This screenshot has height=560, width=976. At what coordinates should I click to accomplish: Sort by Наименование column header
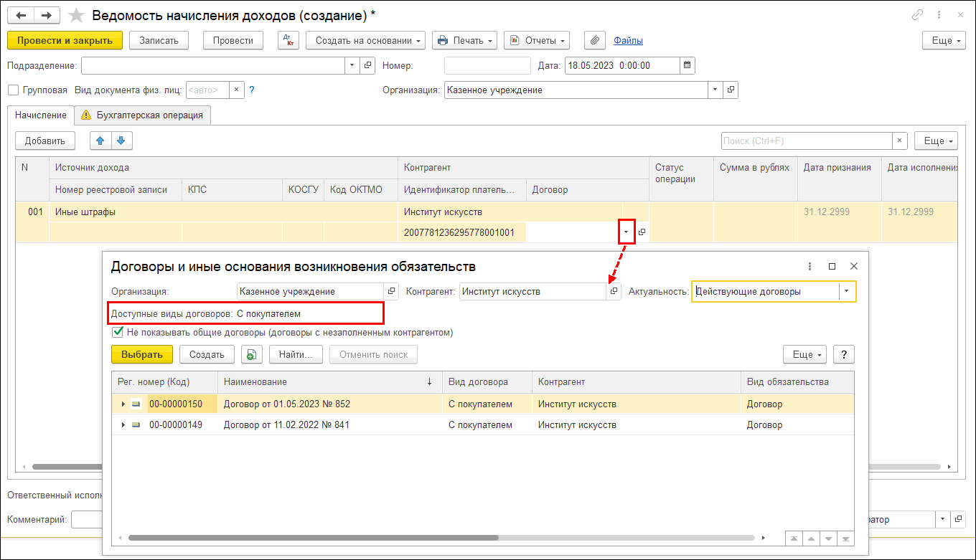(x=330, y=381)
